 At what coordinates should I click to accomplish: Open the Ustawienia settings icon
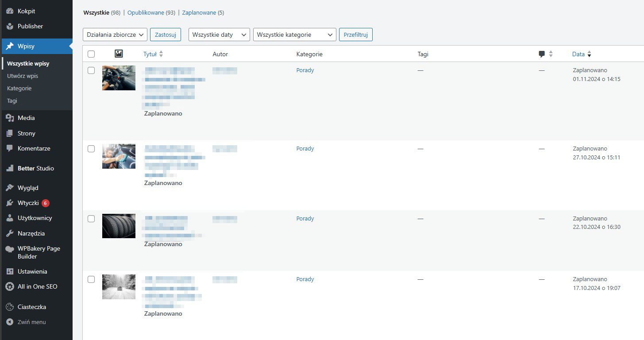[10, 271]
